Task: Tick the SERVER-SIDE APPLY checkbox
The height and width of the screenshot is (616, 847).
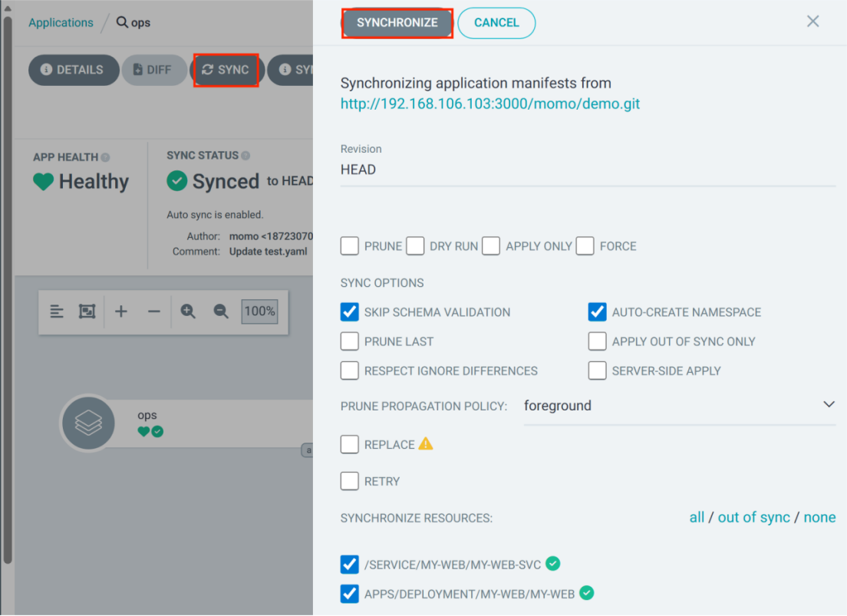Action: 597,371
